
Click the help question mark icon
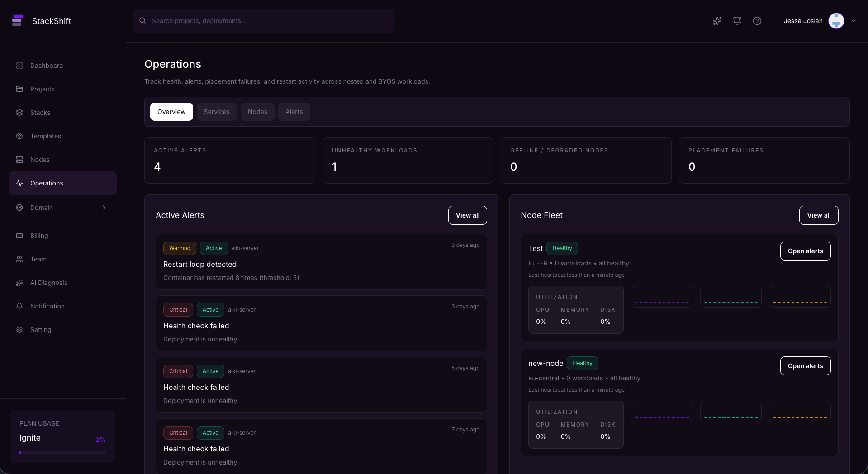(757, 21)
